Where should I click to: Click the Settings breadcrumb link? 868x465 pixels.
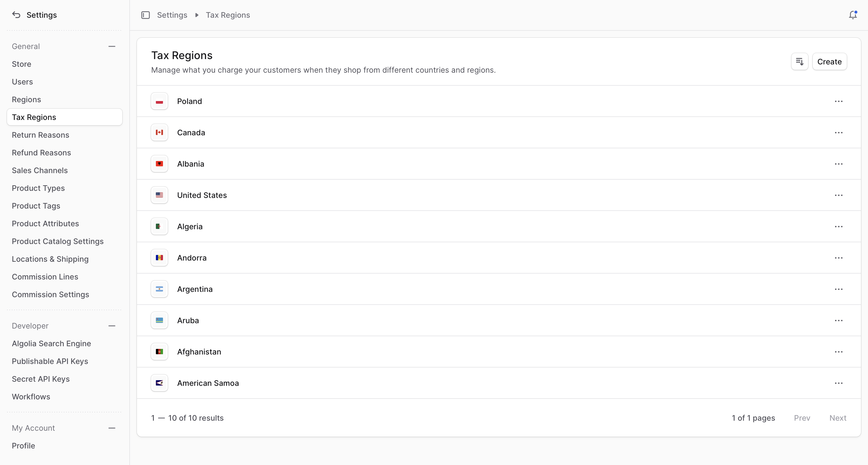[172, 15]
